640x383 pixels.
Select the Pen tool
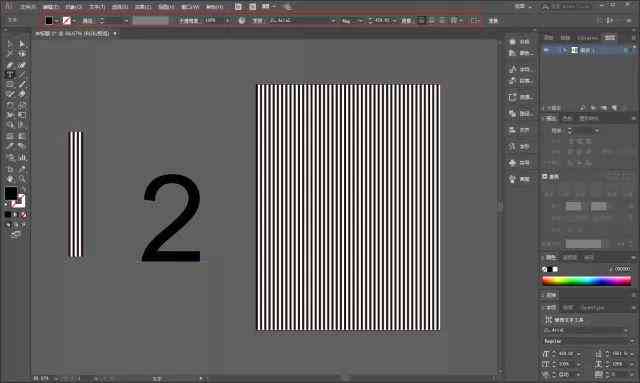tap(10, 65)
